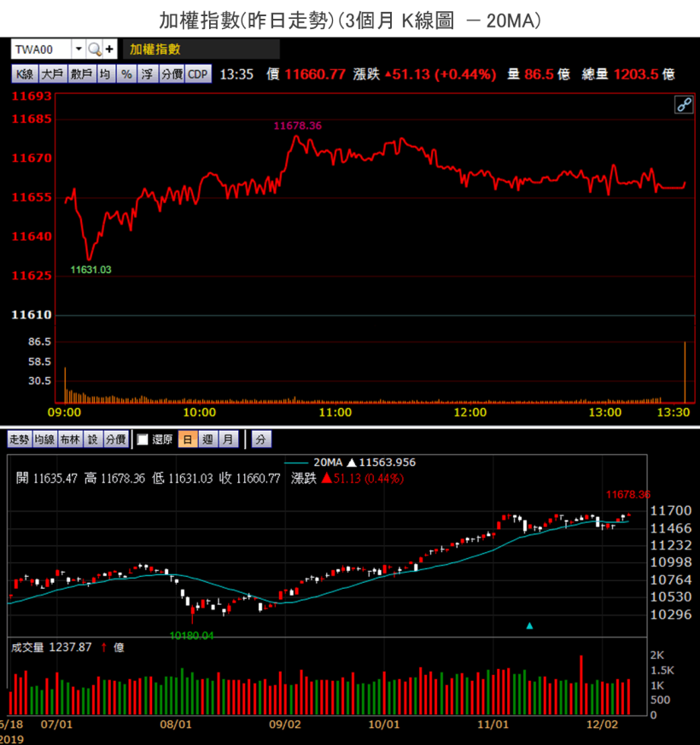Open the TWA00 symbol dropdown arrow

(79, 49)
